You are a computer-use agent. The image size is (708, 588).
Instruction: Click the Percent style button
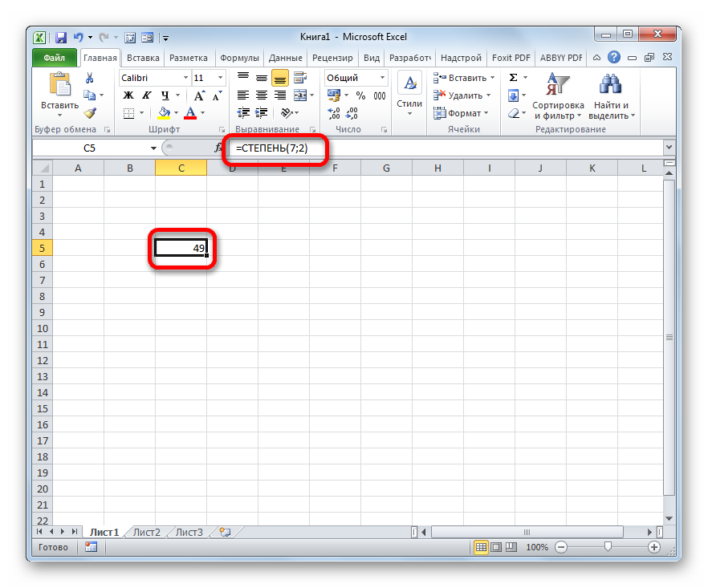click(x=360, y=95)
